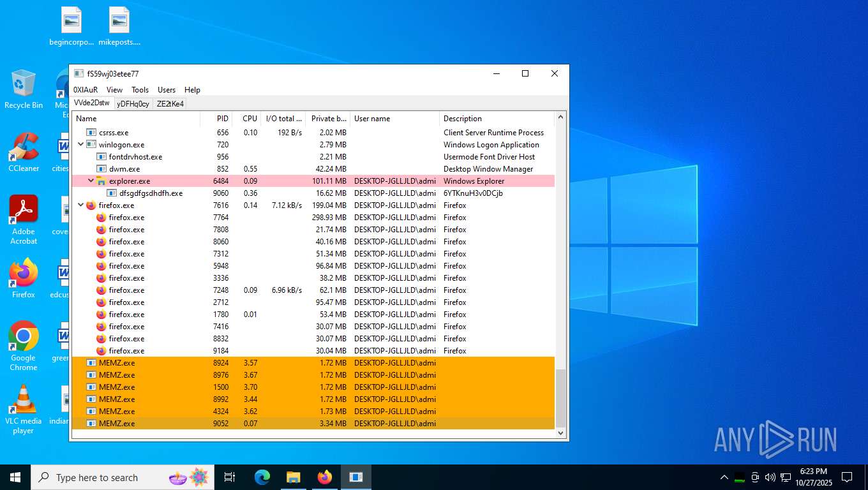The width and height of the screenshot is (868, 490).
Task: Select firefox.exe row with PID 8832
Action: click(x=313, y=339)
